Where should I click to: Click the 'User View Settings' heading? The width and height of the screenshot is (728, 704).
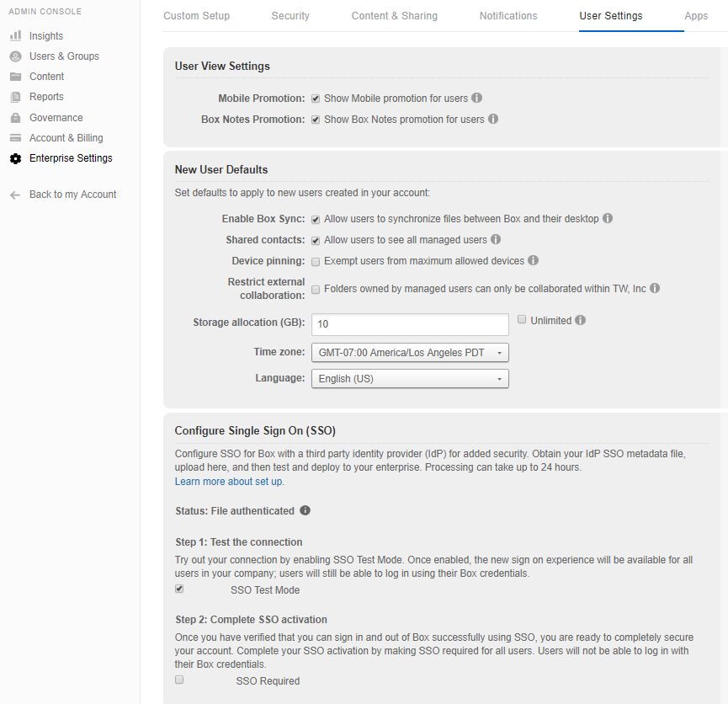tap(222, 66)
